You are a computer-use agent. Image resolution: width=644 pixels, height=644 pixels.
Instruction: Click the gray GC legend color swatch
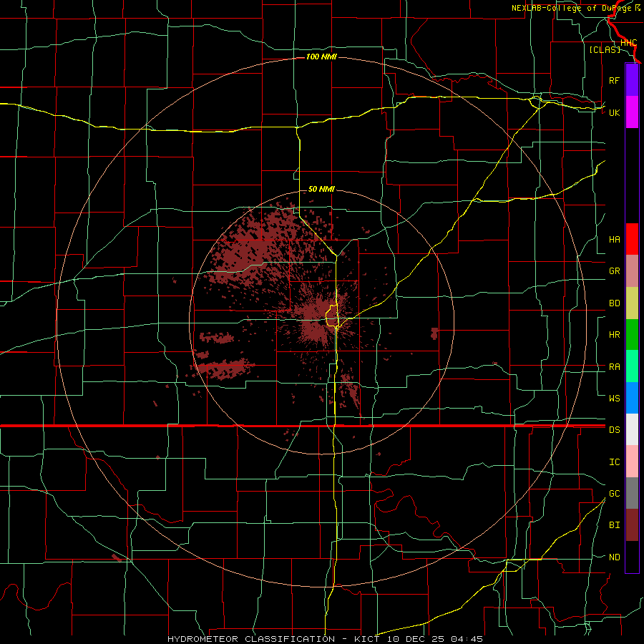(632, 493)
